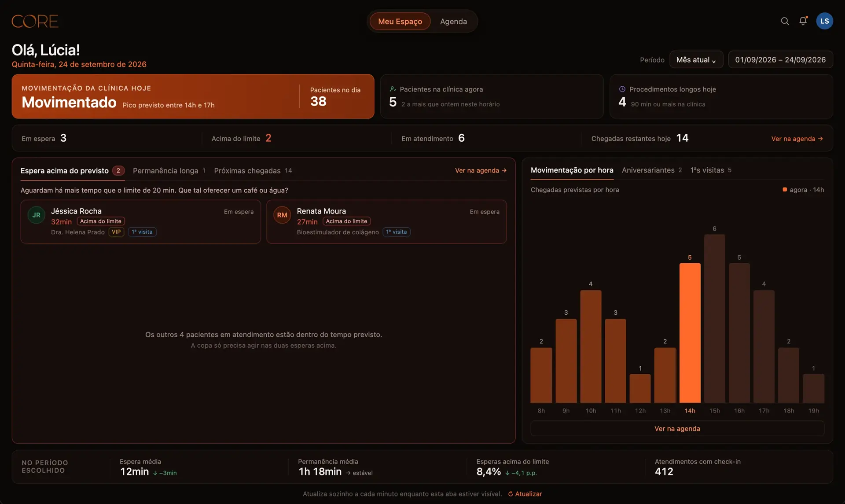This screenshot has width=845, height=504.
Task: Click the Em atendimento 6 counter
Action: tap(433, 138)
